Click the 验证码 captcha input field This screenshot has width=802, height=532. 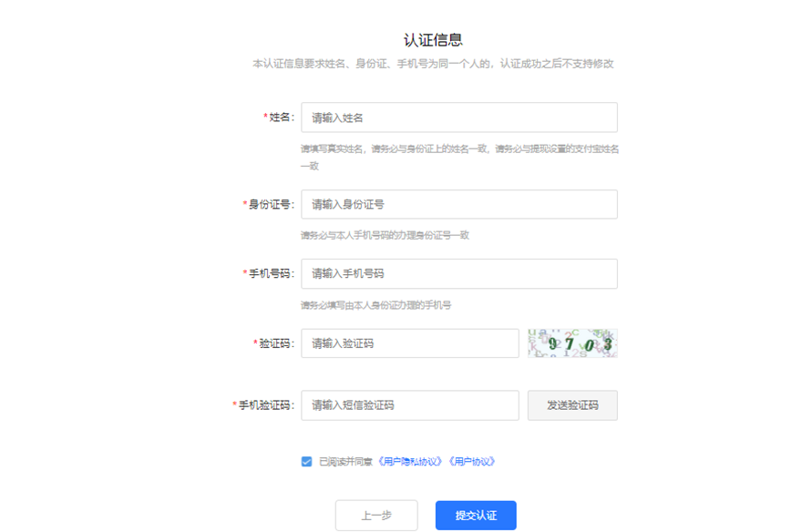409,343
